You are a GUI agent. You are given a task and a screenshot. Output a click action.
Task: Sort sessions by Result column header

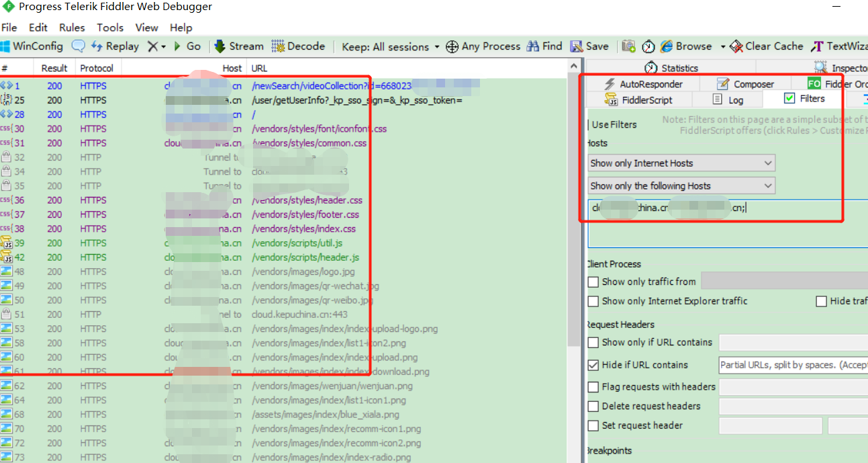coord(54,68)
